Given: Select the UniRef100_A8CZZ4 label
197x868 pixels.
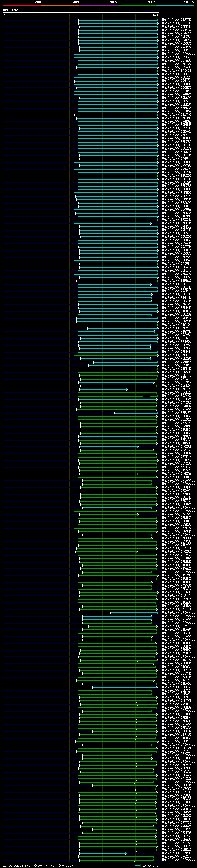Looking at the screenshot, I should pyautogui.click(x=176, y=78).
